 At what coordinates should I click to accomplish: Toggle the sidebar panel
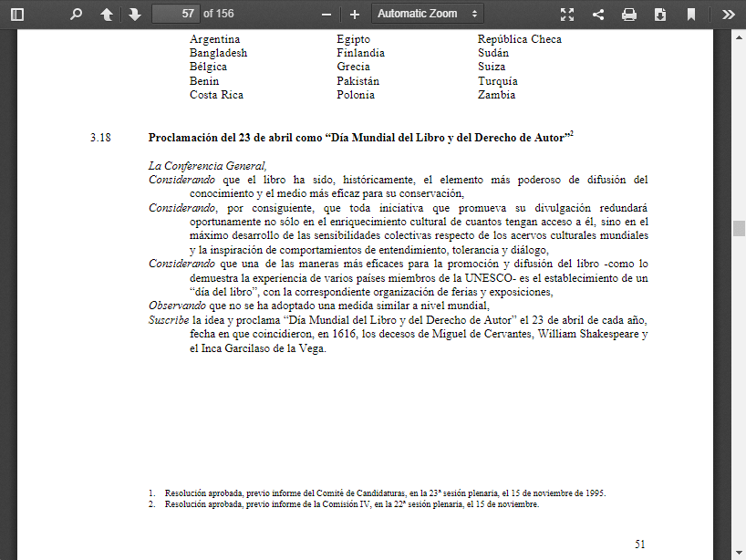[17, 15]
